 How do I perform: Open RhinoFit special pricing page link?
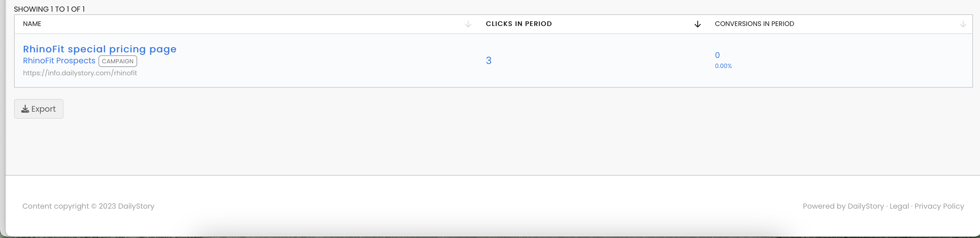(100, 49)
